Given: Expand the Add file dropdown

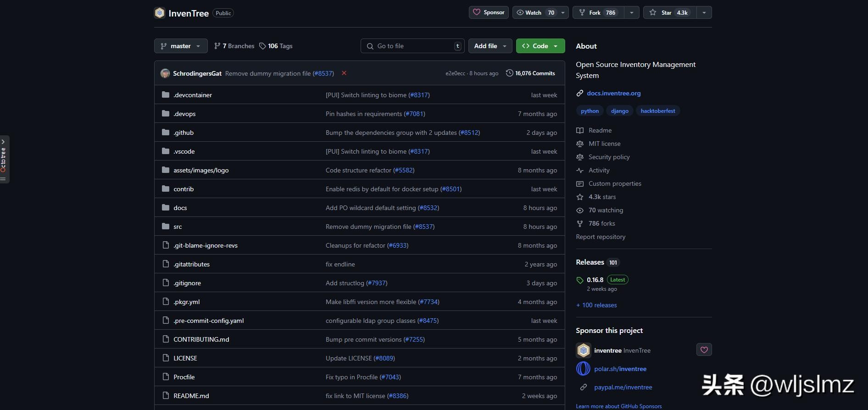Looking at the screenshot, I should tap(490, 46).
